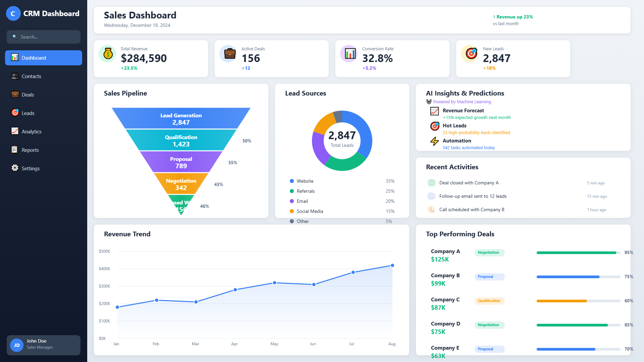Click the Website legend color dot

(x=292, y=181)
